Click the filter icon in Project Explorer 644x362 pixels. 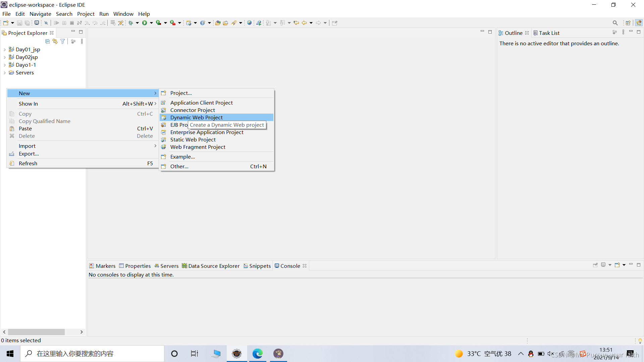62,41
